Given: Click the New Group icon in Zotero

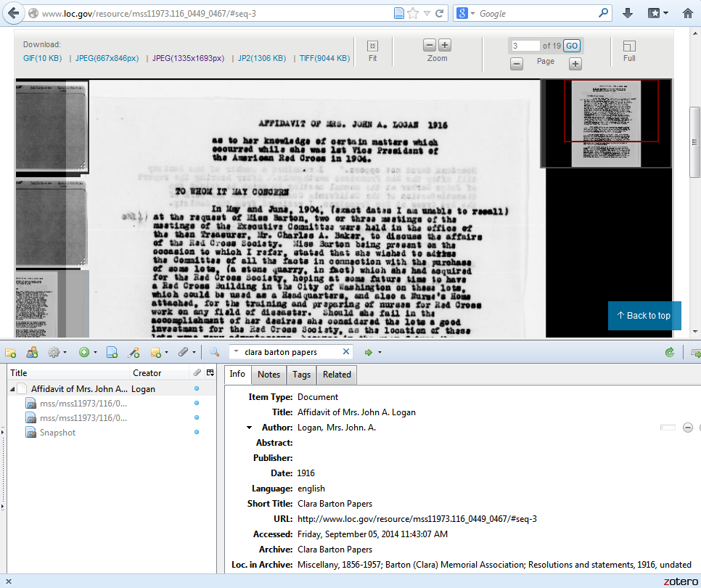Looking at the screenshot, I should 32,353.
